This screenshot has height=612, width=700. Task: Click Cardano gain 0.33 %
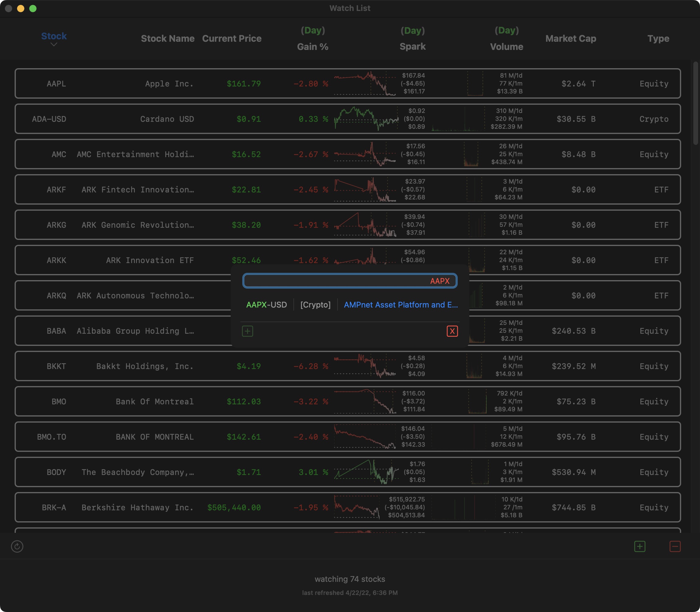click(x=313, y=119)
